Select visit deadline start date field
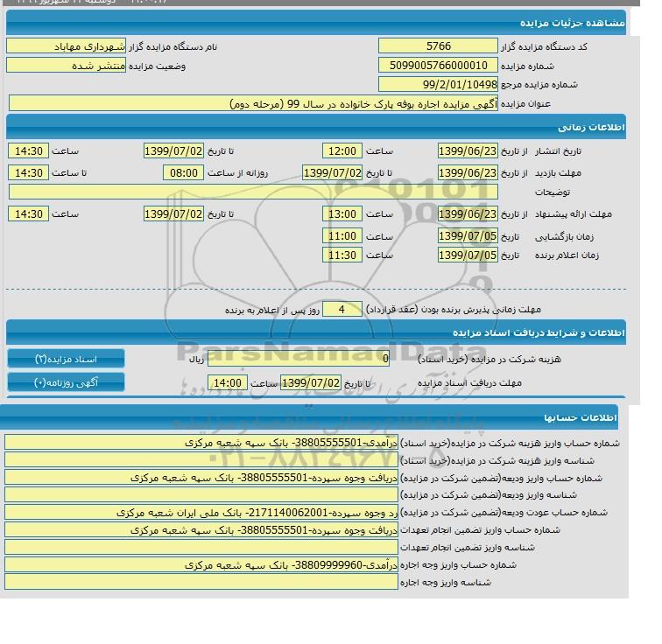662x644 pixels. point(468,173)
